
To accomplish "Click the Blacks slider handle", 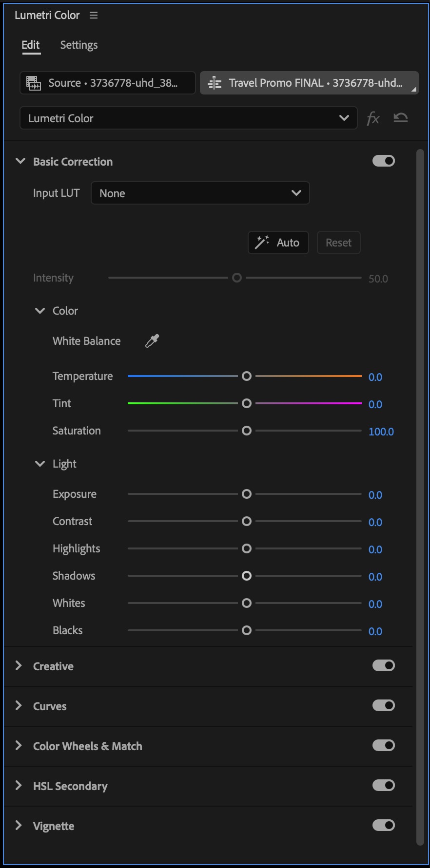I will [247, 630].
